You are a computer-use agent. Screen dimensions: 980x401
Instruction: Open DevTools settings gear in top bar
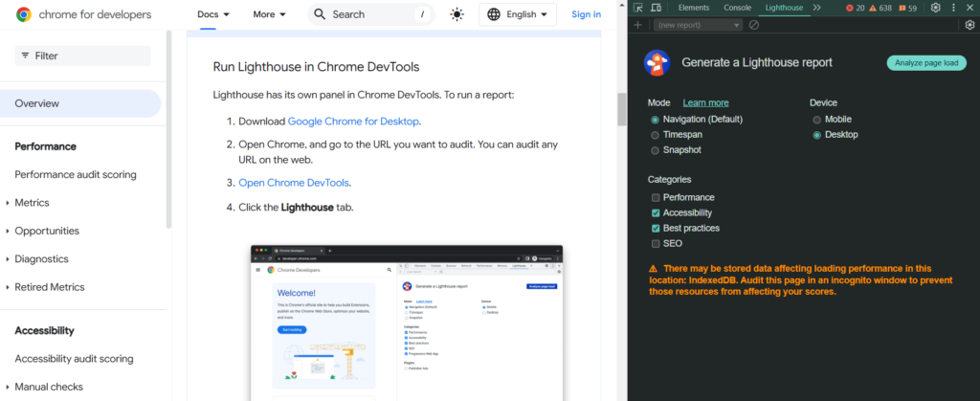pos(936,8)
